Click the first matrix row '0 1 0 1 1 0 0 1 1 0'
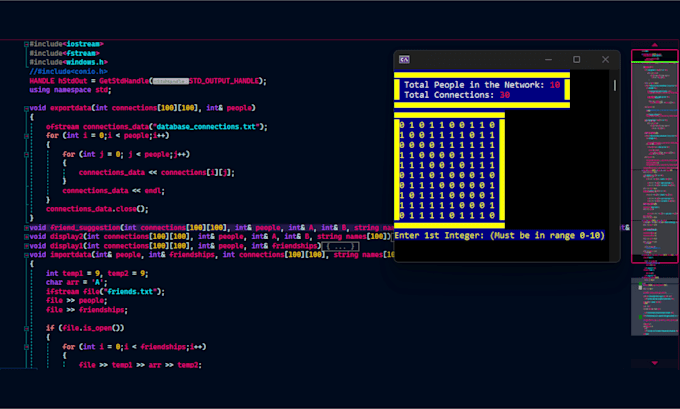The width and height of the screenshot is (680, 409). [x=447, y=125]
